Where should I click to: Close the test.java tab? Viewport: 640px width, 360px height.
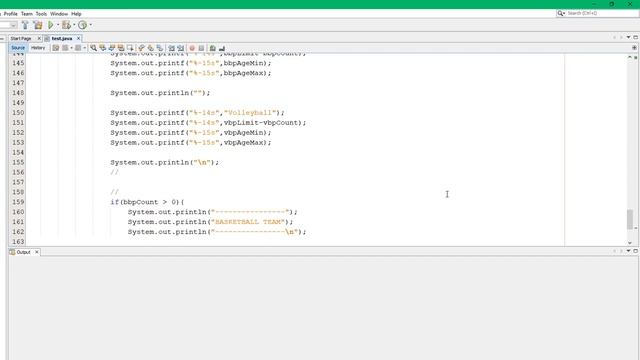tap(78, 38)
